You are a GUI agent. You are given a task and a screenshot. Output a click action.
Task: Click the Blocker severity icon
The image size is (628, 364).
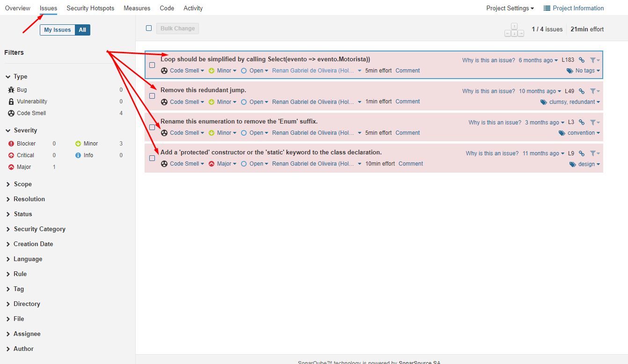(x=11, y=144)
